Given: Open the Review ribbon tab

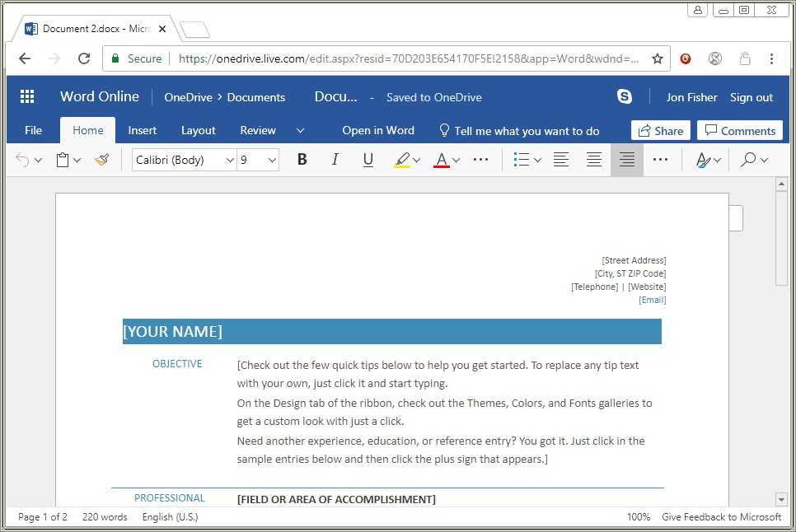Looking at the screenshot, I should tap(257, 130).
